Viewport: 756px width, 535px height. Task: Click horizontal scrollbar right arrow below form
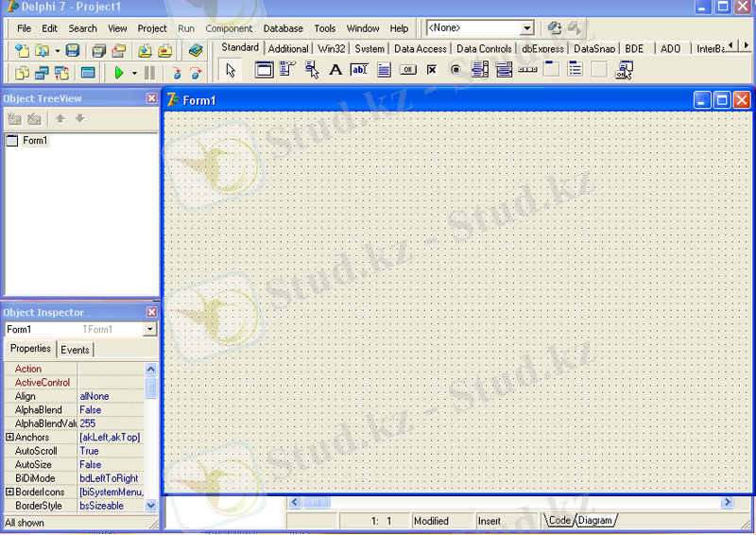coord(727,502)
